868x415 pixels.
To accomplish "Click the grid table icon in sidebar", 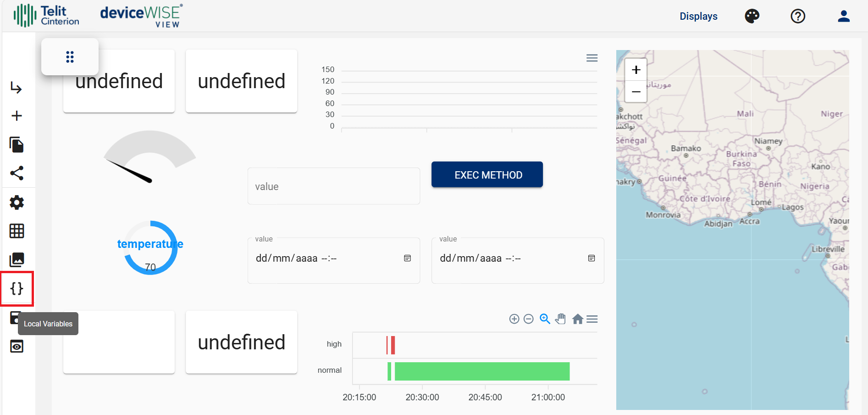I will [x=17, y=231].
